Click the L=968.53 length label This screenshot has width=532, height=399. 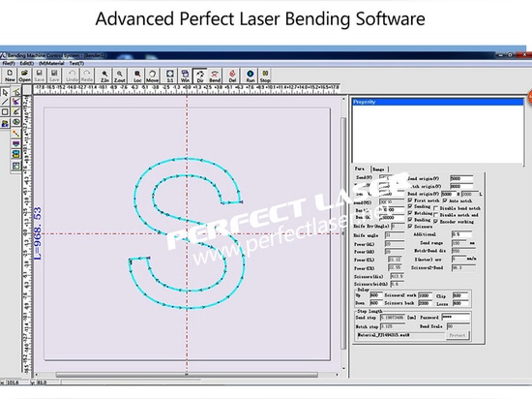pos(38,233)
